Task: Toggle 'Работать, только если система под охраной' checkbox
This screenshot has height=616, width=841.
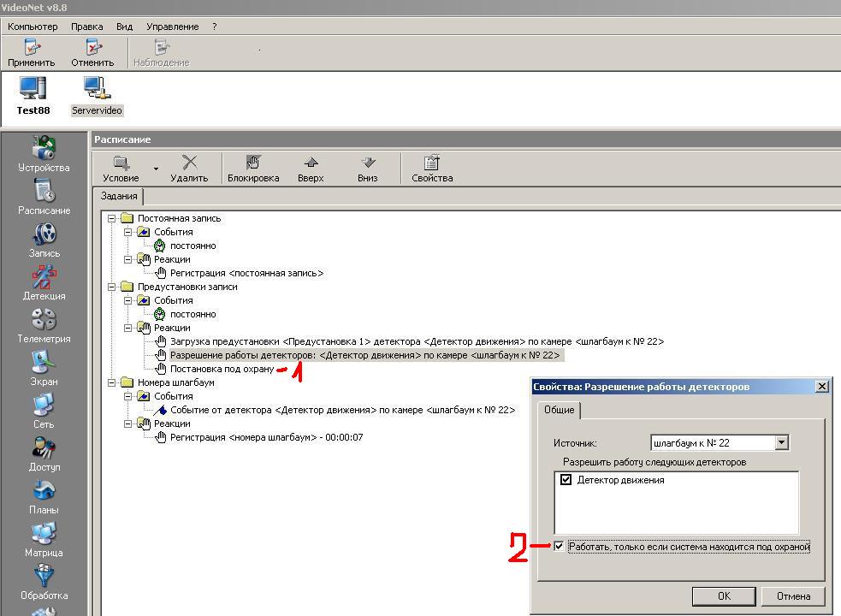Action: pos(560,547)
